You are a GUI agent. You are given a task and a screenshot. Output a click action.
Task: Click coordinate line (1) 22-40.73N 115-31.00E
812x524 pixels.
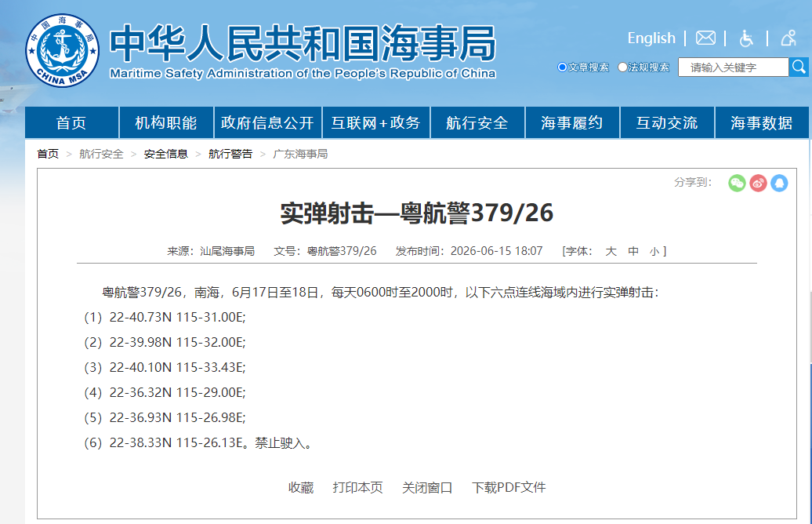pos(165,317)
